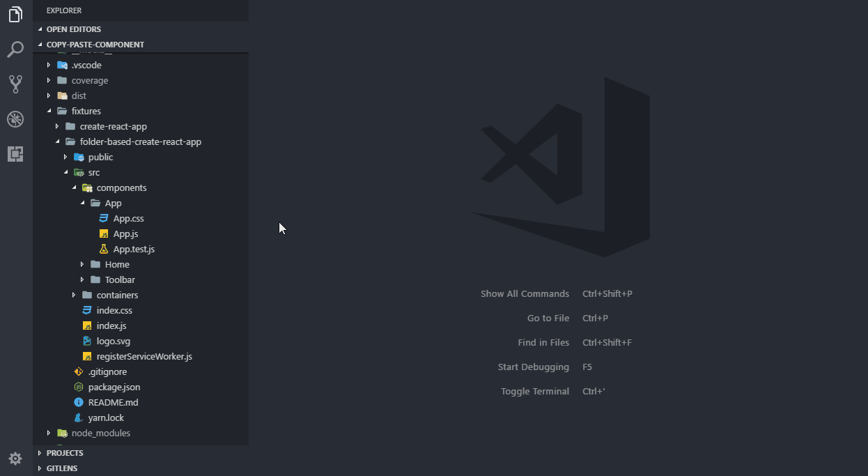Click the Show All Commands hint

point(525,293)
